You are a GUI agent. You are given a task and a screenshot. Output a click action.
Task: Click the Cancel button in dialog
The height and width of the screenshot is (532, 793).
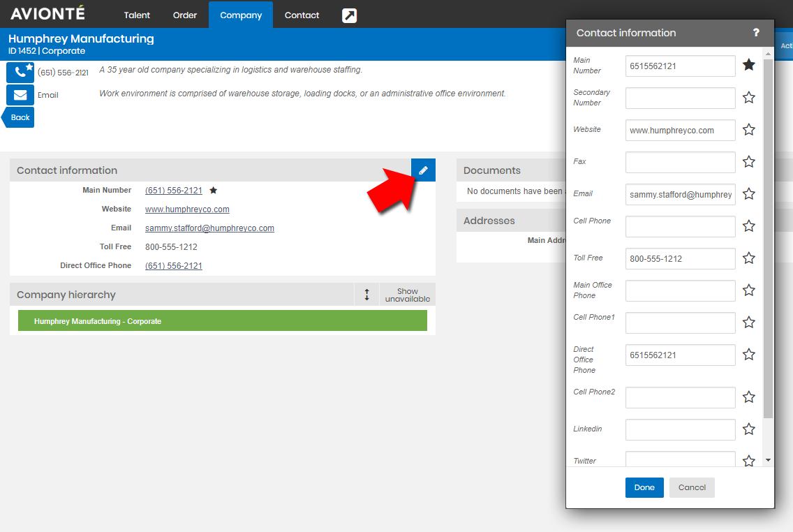tap(692, 487)
